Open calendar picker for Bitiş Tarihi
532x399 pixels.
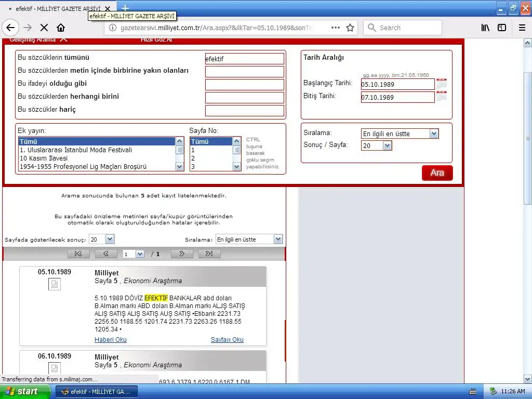tap(442, 96)
